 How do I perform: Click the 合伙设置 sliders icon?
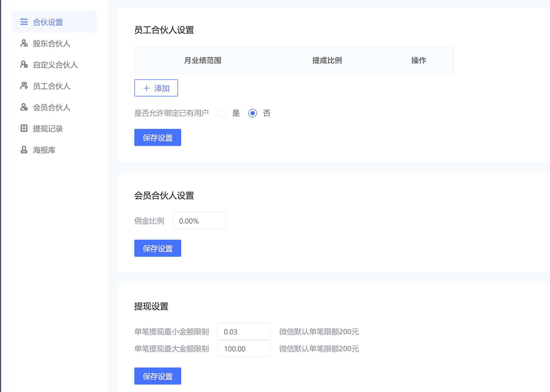(x=24, y=22)
